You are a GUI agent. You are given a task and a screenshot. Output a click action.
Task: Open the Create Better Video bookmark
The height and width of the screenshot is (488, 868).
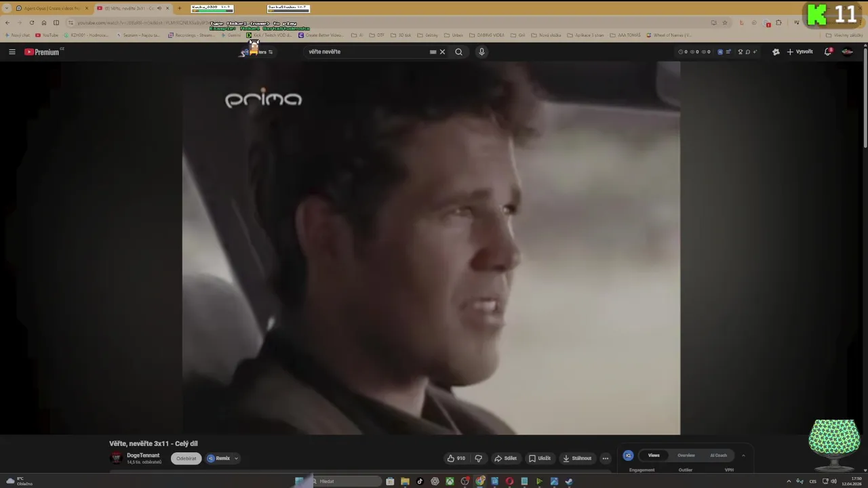pos(322,35)
